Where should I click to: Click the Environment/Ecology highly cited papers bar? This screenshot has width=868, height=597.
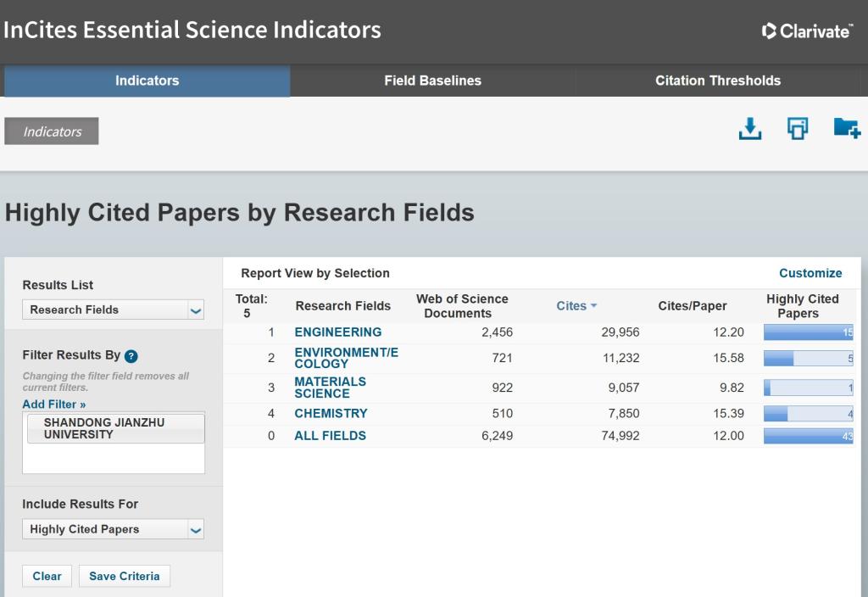[x=808, y=359]
